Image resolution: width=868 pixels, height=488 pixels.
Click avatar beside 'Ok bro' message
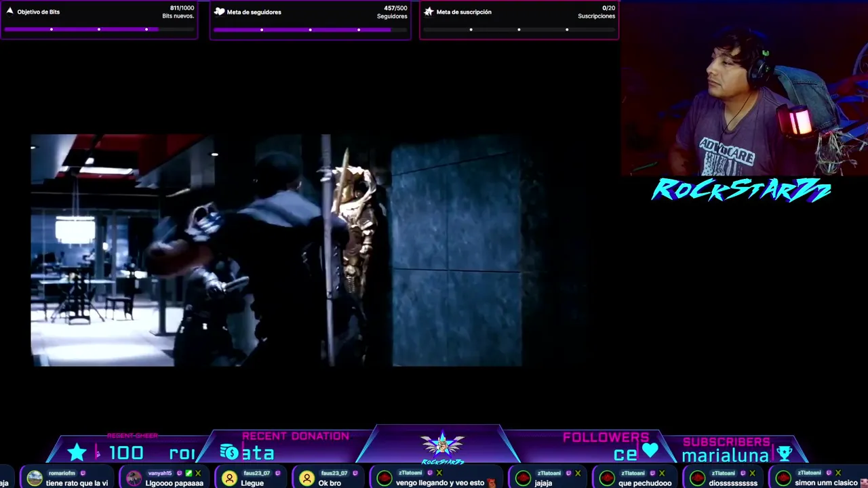pos(307,479)
